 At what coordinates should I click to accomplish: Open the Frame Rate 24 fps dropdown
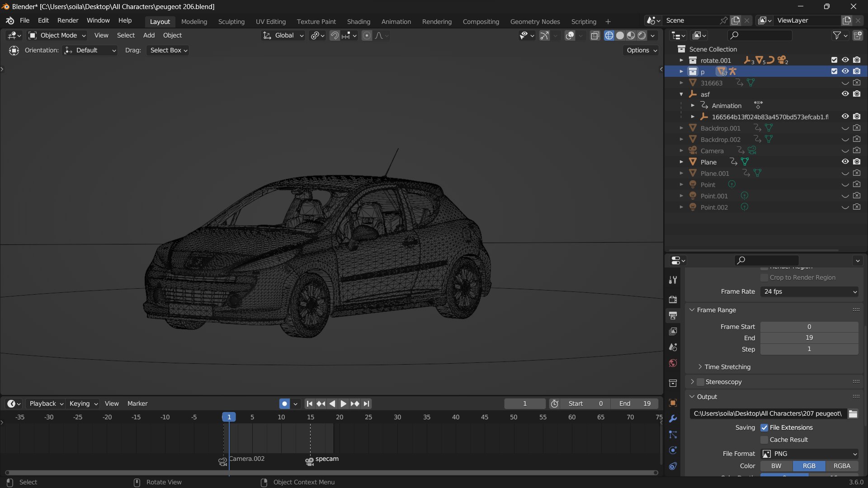pyautogui.click(x=809, y=291)
